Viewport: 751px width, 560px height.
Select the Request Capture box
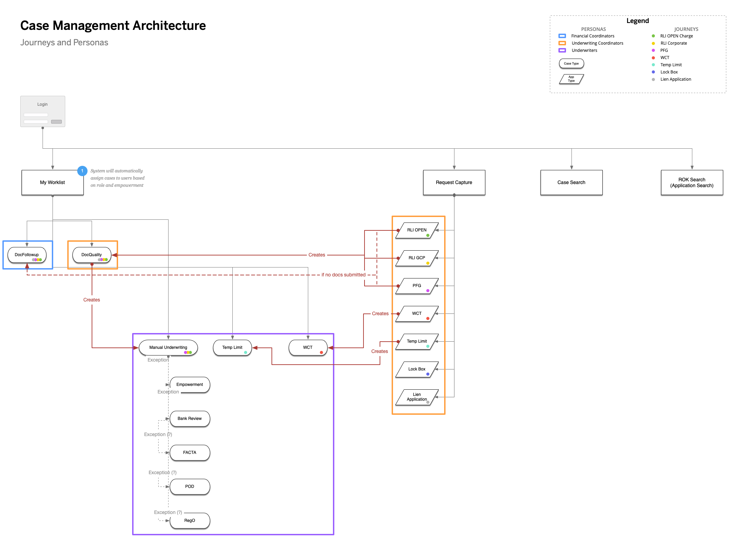[454, 182]
